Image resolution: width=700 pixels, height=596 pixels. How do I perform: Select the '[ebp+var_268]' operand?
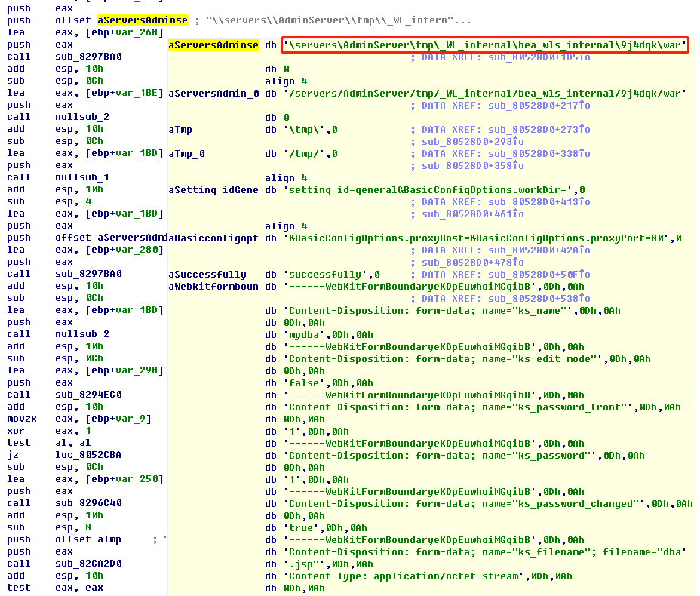point(124,32)
